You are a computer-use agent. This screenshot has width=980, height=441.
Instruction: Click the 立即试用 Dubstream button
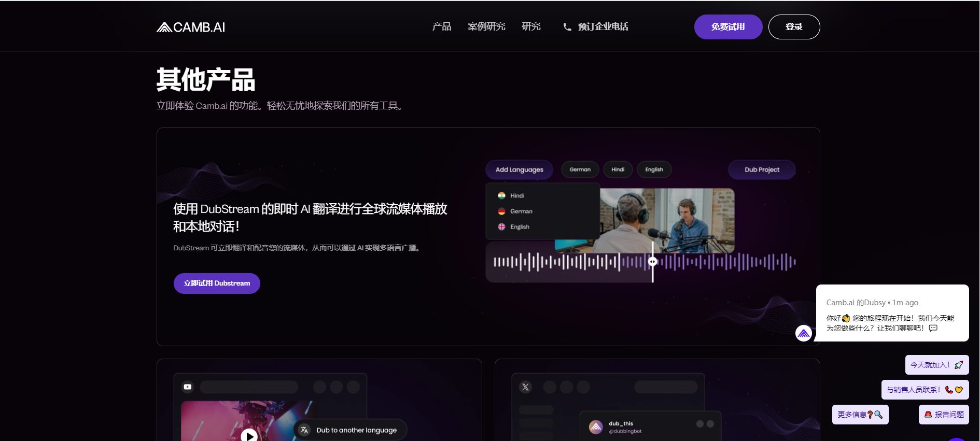[x=217, y=283]
